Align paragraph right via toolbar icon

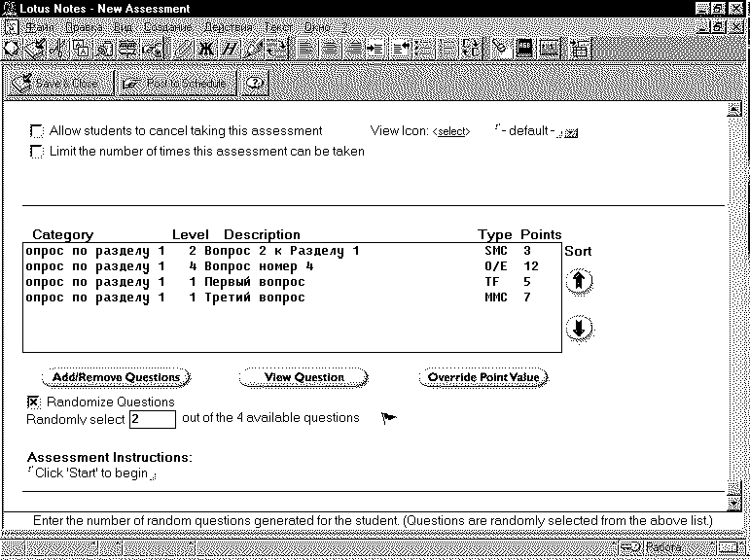point(352,49)
